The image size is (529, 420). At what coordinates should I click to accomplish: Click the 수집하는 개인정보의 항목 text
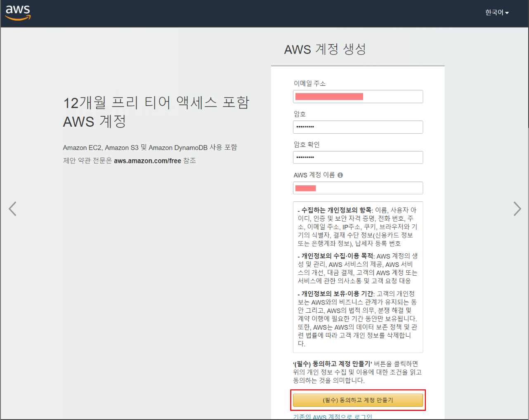(336, 210)
